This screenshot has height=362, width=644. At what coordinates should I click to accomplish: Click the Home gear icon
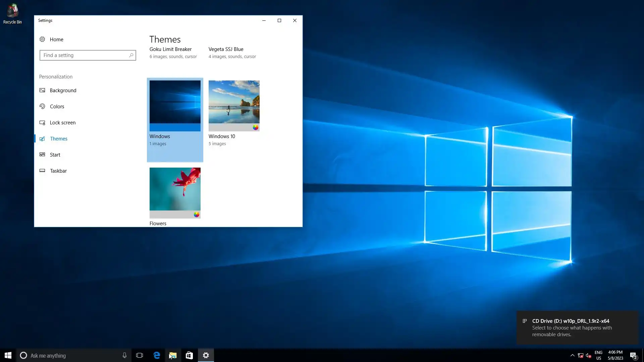pyautogui.click(x=42, y=39)
